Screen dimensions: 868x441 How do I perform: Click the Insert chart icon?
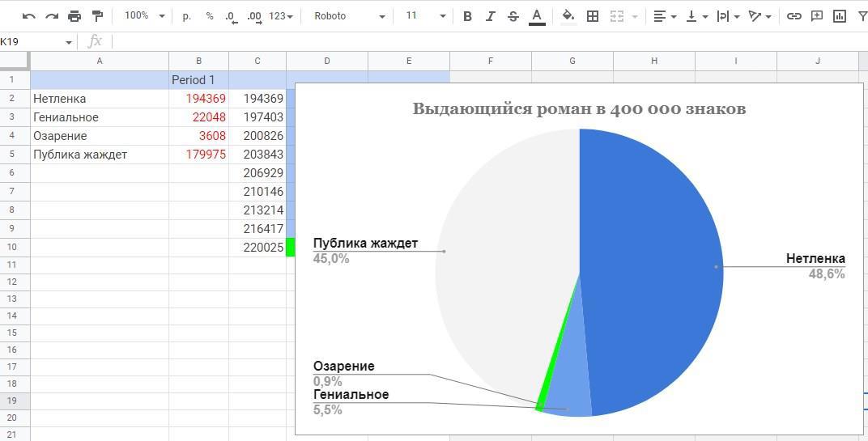pyautogui.click(x=840, y=16)
